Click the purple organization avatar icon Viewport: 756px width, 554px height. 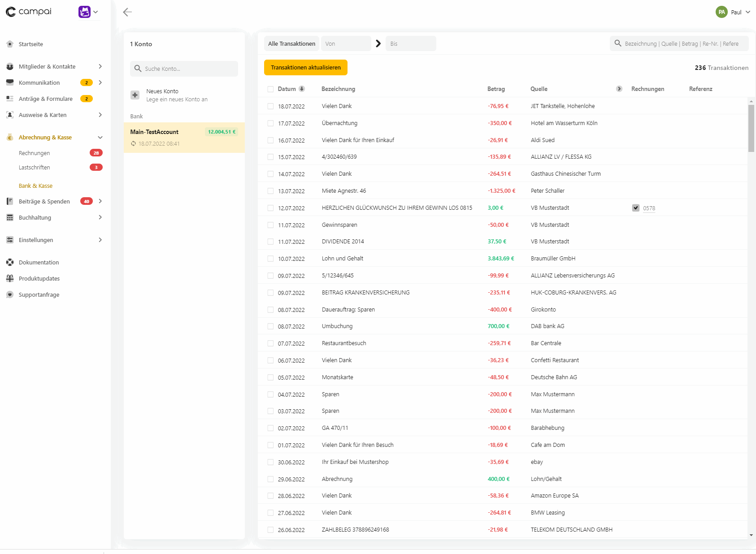[x=84, y=12]
